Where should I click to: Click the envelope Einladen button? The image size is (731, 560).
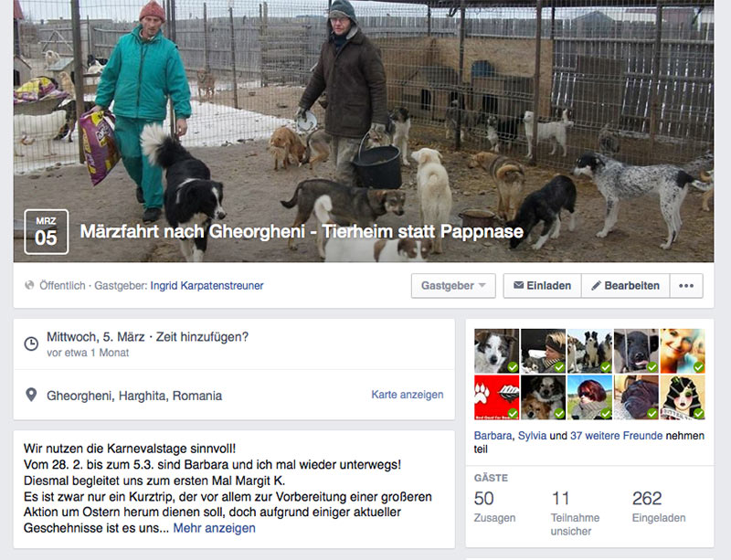click(542, 286)
